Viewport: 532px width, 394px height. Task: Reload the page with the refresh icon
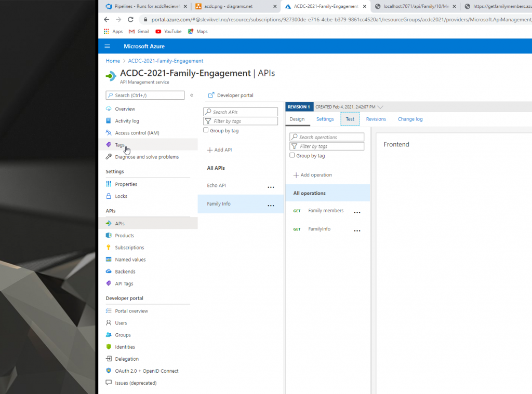130,20
